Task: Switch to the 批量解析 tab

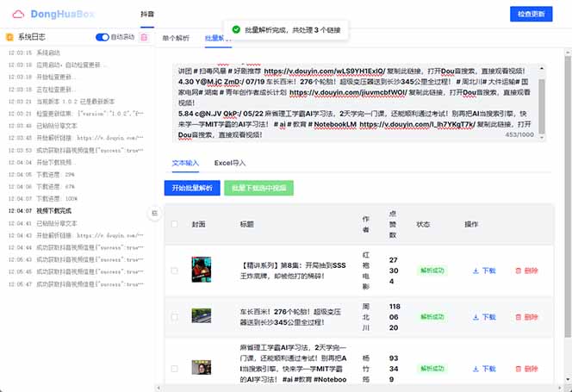Action: 218,38
